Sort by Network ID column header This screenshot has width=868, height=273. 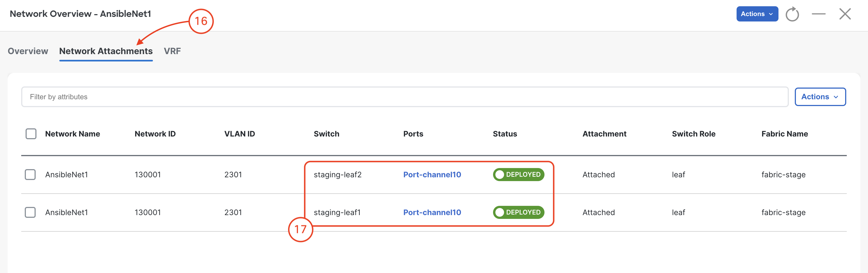click(x=155, y=134)
